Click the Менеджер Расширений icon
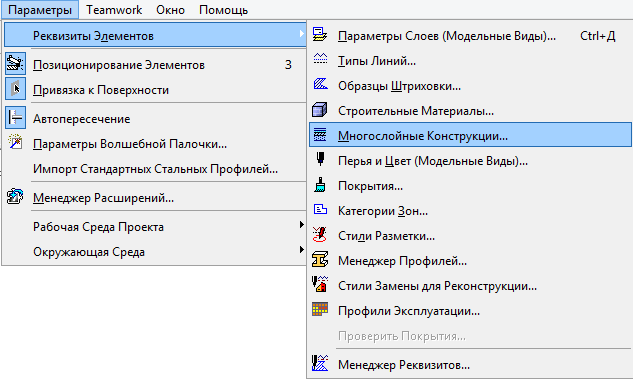The height and width of the screenshot is (383, 636). [x=15, y=196]
